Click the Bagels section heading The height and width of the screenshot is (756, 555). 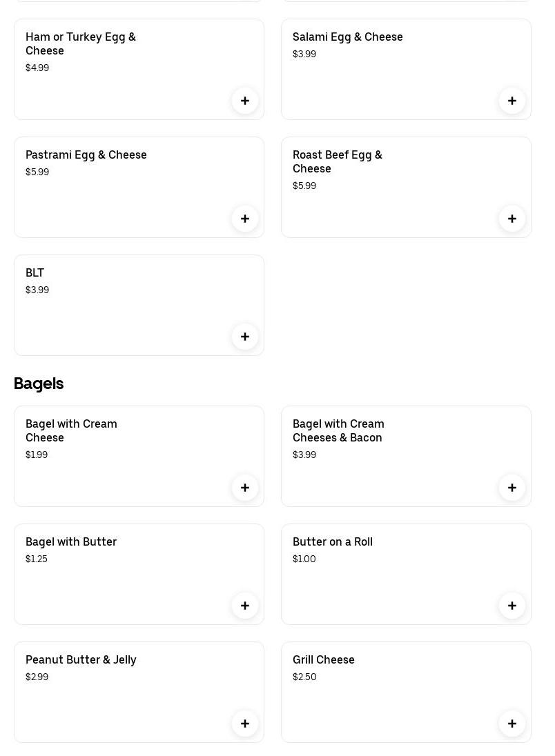click(x=39, y=384)
